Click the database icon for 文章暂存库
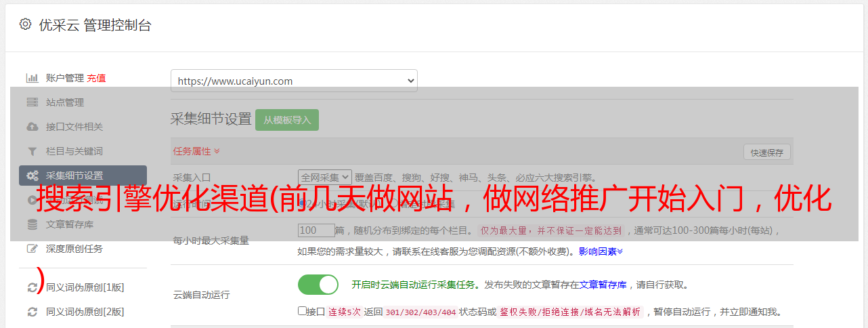This screenshot has width=868, height=328. tap(32, 224)
